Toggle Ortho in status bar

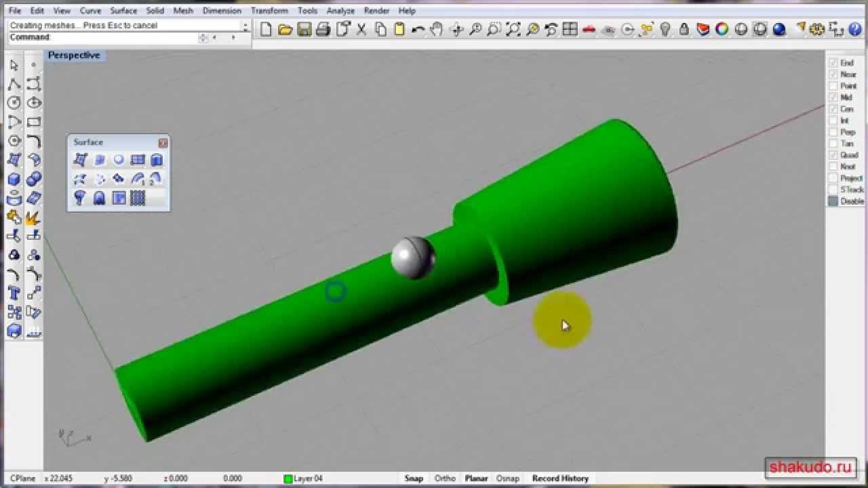445,479
